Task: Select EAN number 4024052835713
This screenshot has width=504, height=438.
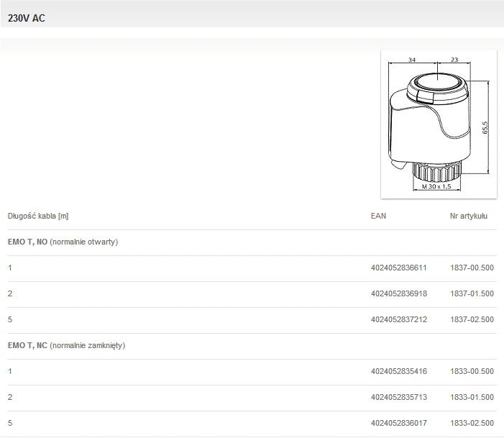Action: 398,397
